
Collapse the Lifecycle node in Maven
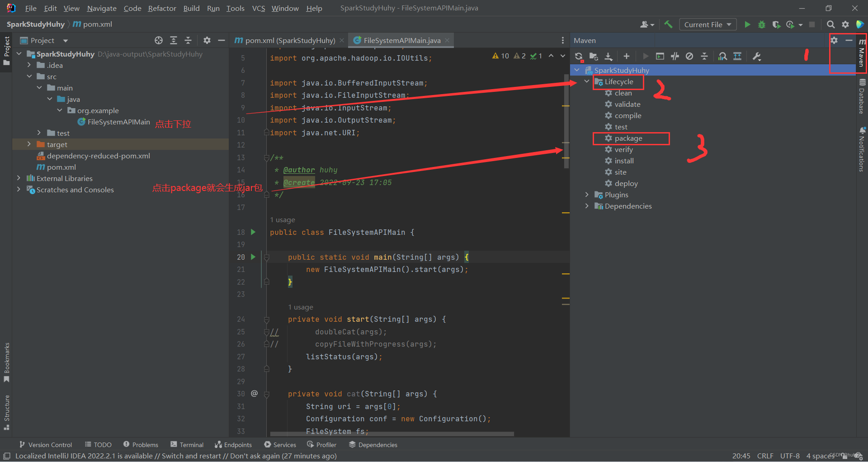click(587, 81)
